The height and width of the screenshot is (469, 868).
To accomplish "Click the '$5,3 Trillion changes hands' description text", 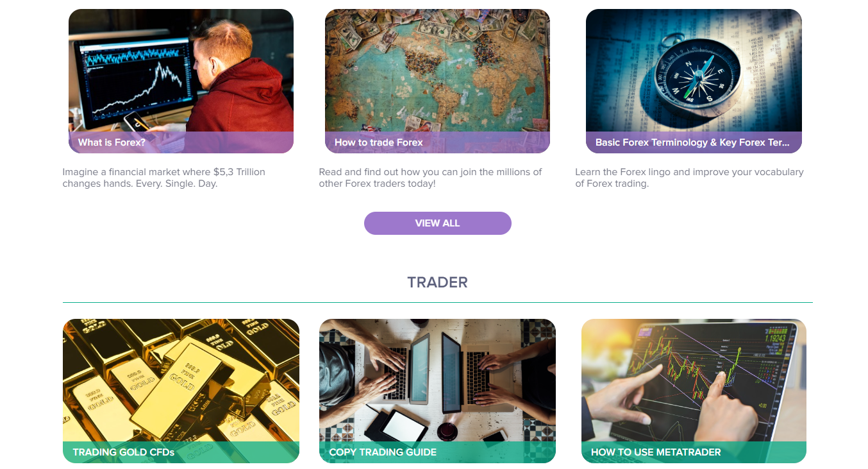I will (163, 178).
